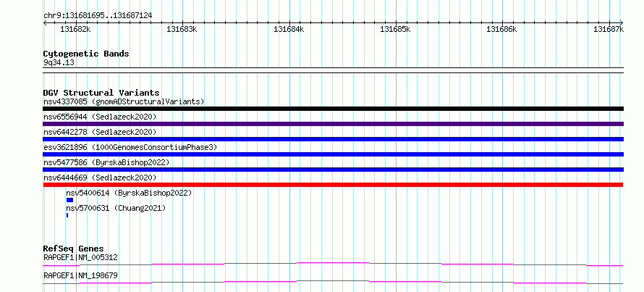Click the ruler's left arrow end

click(x=45, y=22)
